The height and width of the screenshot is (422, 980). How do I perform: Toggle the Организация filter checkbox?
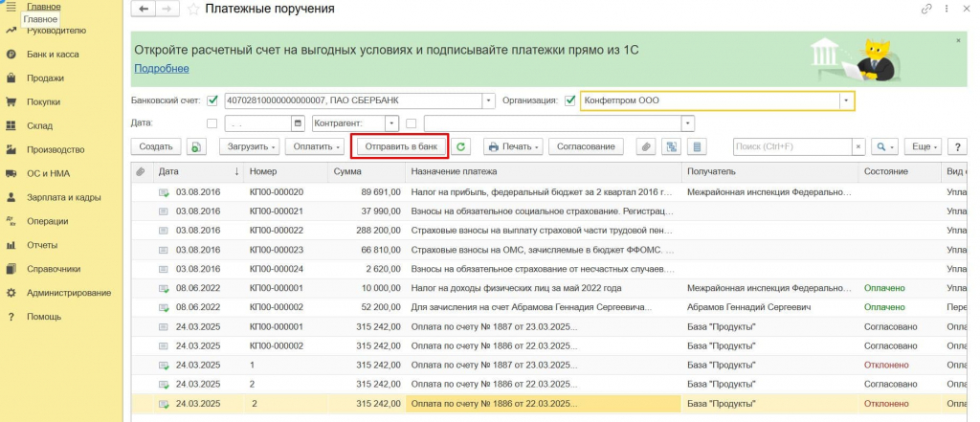point(570,100)
